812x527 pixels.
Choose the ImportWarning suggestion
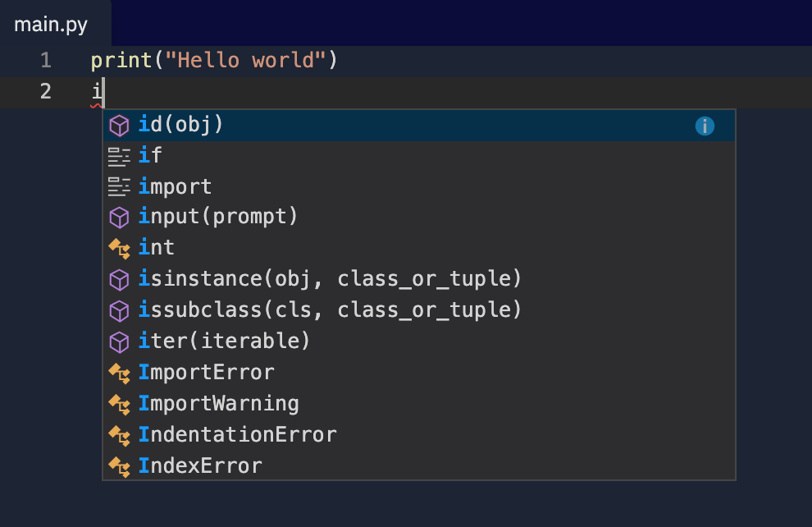coord(419,404)
